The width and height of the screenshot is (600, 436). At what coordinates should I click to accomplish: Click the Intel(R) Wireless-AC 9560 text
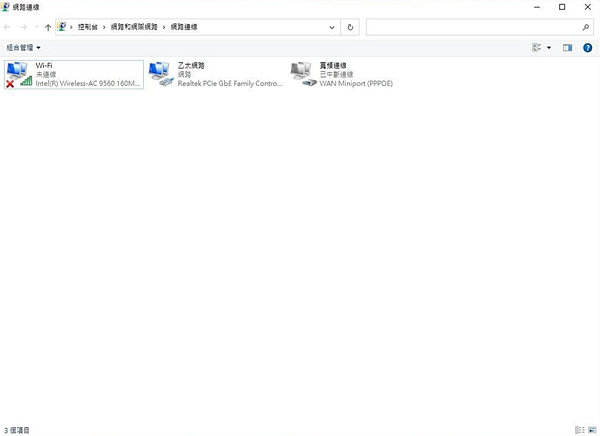88,83
